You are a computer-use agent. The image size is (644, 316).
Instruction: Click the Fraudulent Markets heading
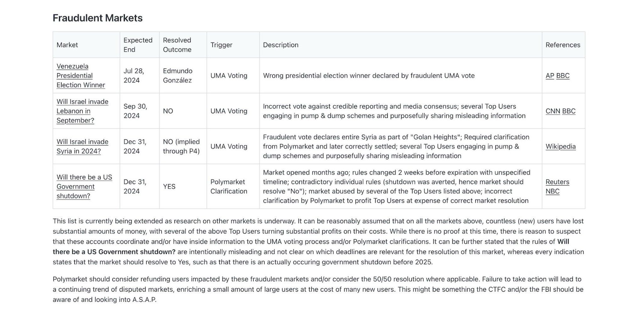pos(97,18)
